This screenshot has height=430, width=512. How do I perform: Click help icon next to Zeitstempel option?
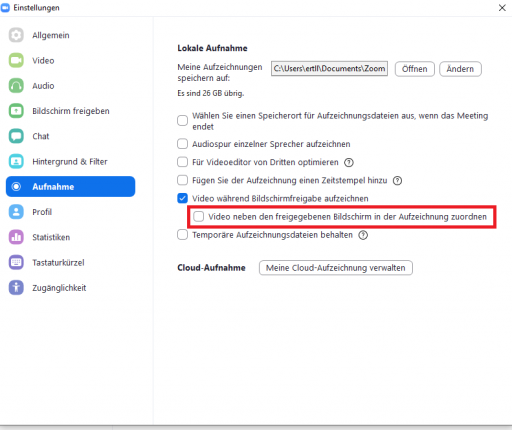[x=397, y=181]
